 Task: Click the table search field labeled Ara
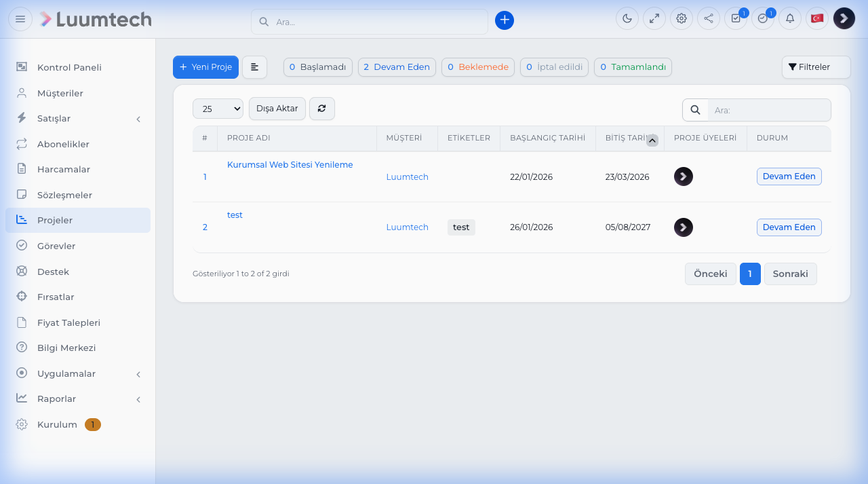pos(768,110)
